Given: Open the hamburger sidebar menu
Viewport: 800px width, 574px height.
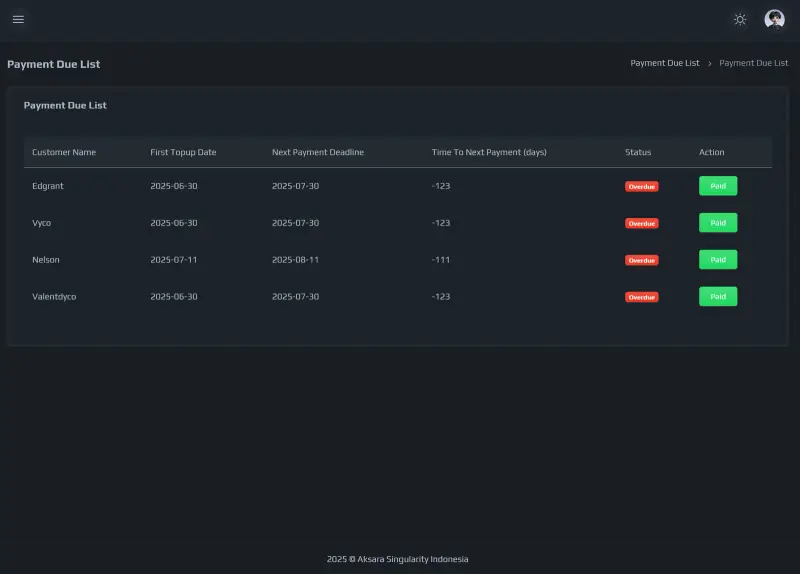Looking at the screenshot, I should [18, 19].
